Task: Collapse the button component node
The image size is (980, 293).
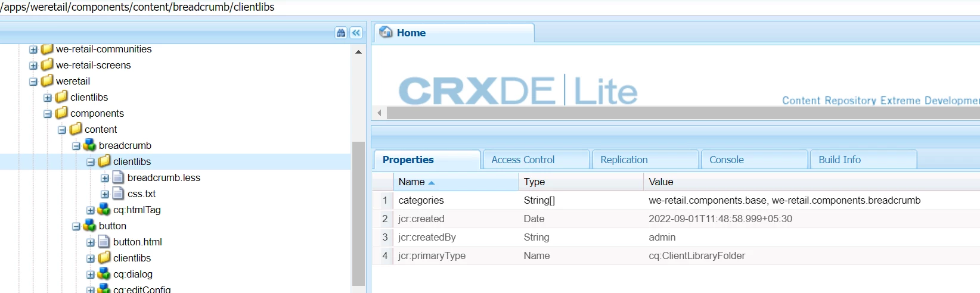Action: click(76, 226)
